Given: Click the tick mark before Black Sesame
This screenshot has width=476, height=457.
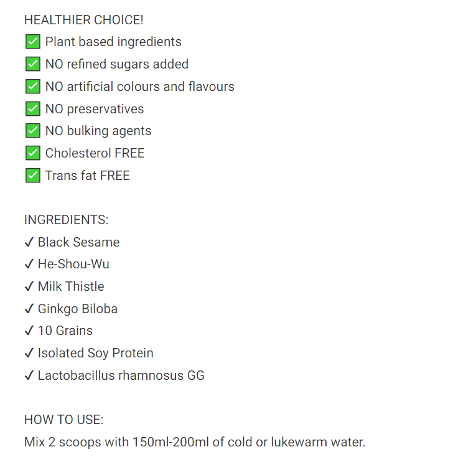Looking at the screenshot, I should tap(29, 242).
